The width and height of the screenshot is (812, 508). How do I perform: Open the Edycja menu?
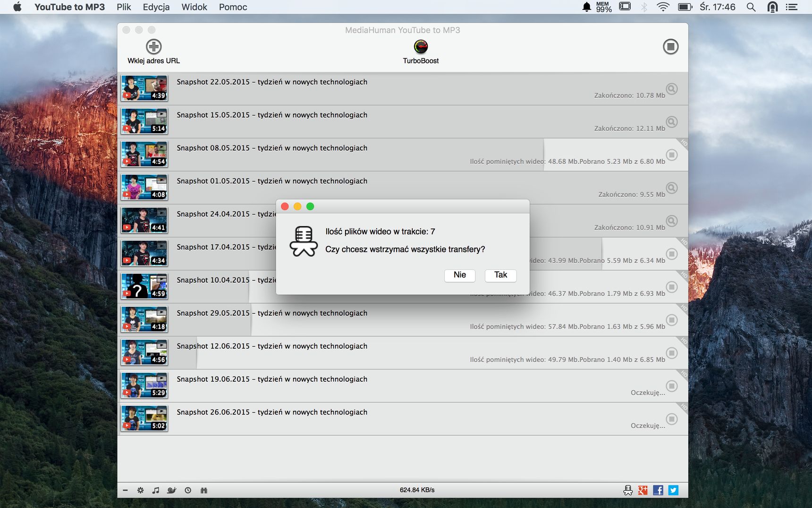click(x=156, y=7)
